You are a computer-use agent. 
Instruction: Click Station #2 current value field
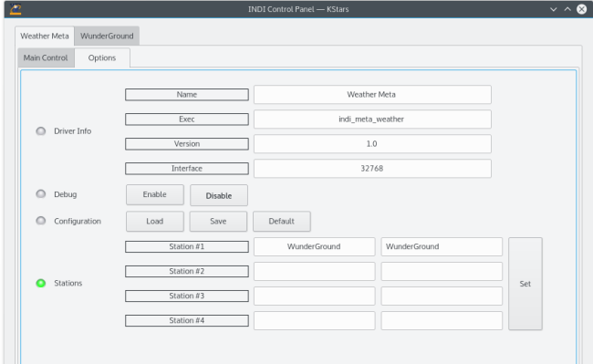click(x=314, y=271)
